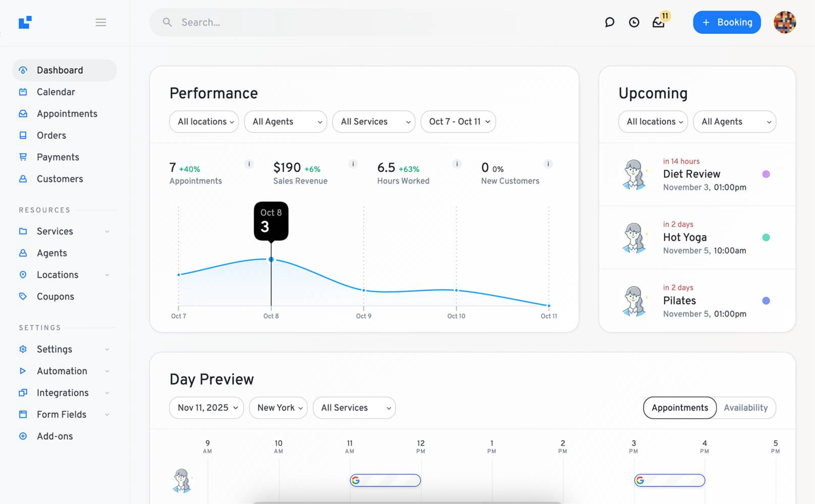The height and width of the screenshot is (504, 815).
Task: Select Calendar in the sidebar
Action: tap(56, 92)
